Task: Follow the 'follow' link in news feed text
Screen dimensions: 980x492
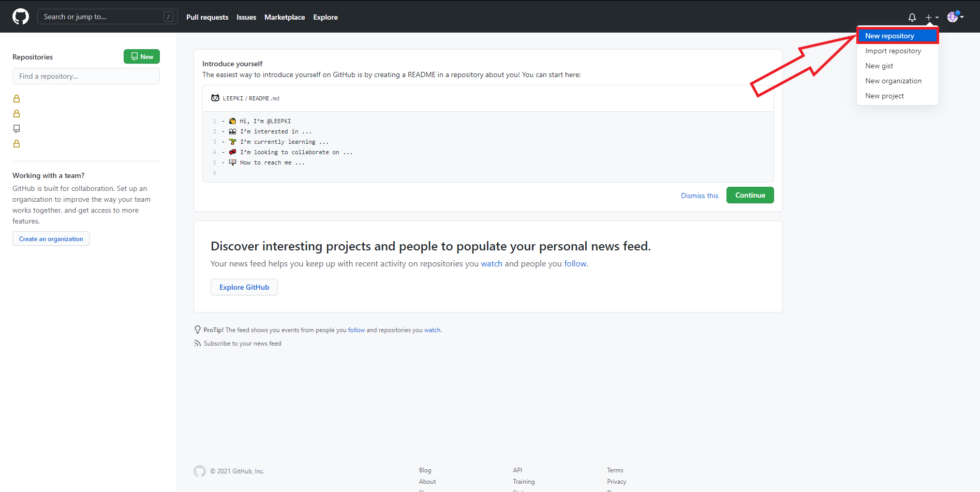Action: tap(575, 263)
